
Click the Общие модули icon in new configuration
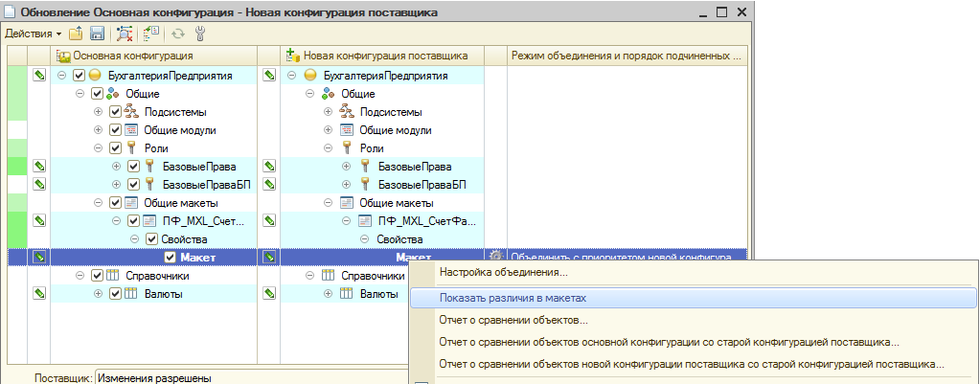click(346, 130)
